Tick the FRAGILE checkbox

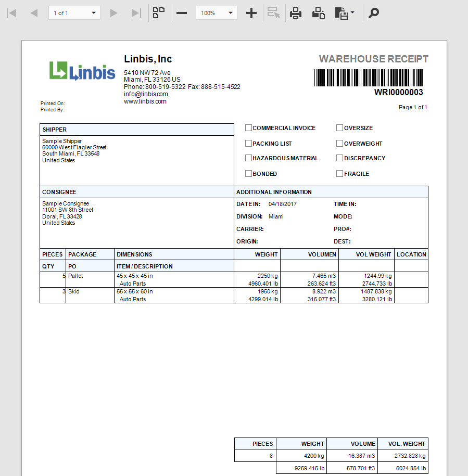(339, 174)
